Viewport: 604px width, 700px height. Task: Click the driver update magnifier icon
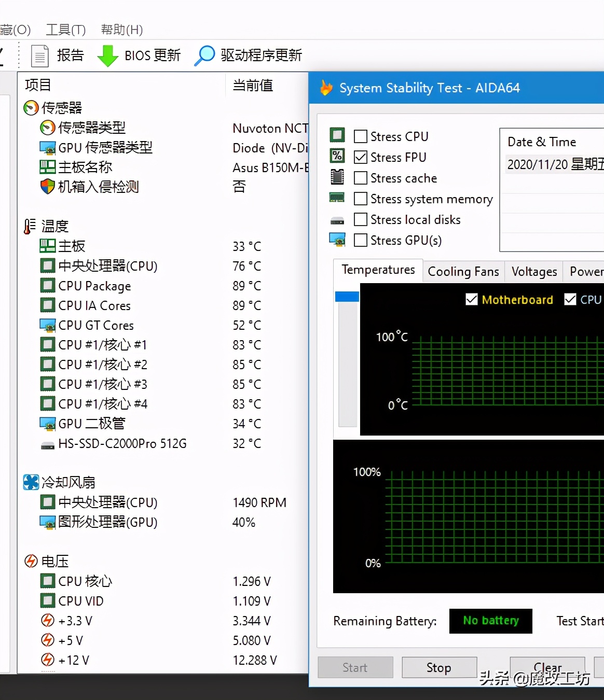click(x=204, y=55)
